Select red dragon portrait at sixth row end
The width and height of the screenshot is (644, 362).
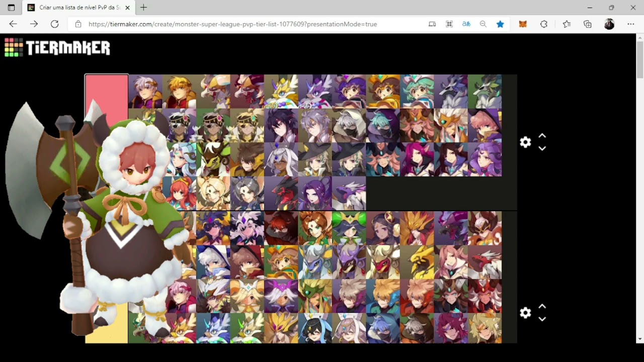click(485, 262)
